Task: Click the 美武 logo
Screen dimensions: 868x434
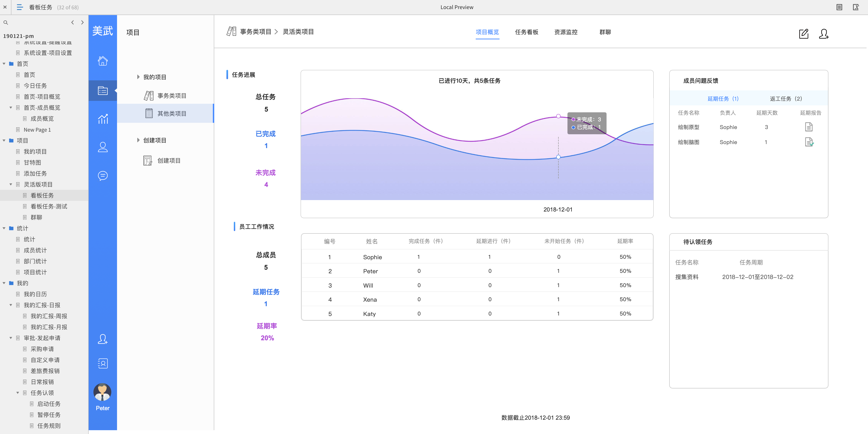Action: tap(103, 31)
